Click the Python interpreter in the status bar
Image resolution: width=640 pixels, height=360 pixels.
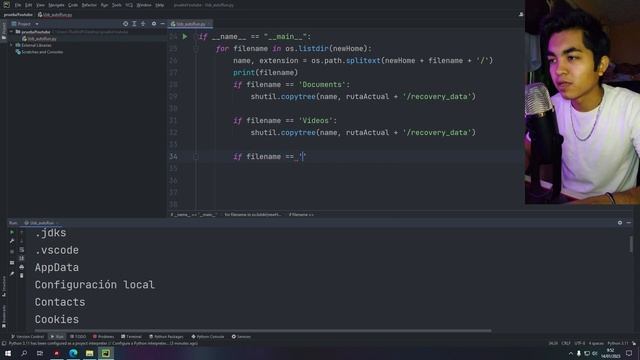[618, 343]
